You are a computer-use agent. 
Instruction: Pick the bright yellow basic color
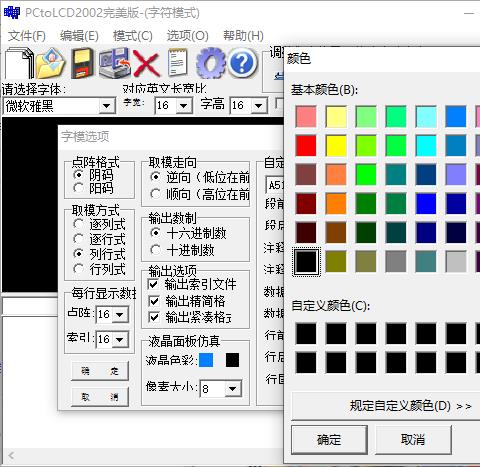[336, 146]
